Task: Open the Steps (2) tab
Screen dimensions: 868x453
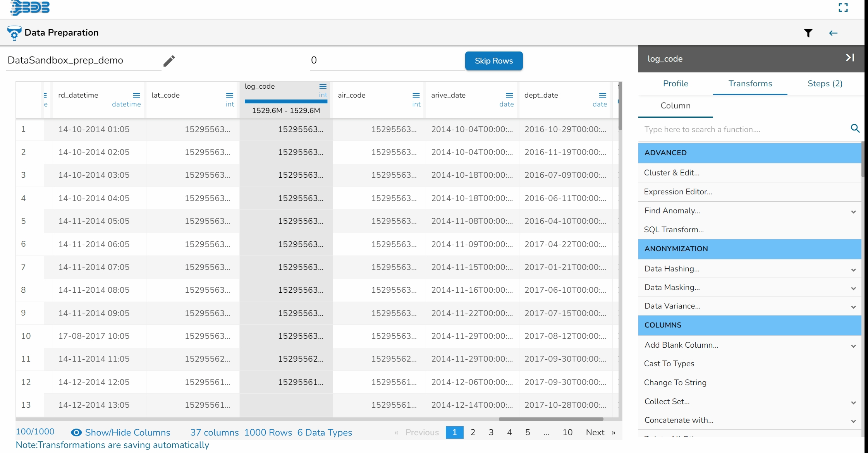Action: point(825,84)
